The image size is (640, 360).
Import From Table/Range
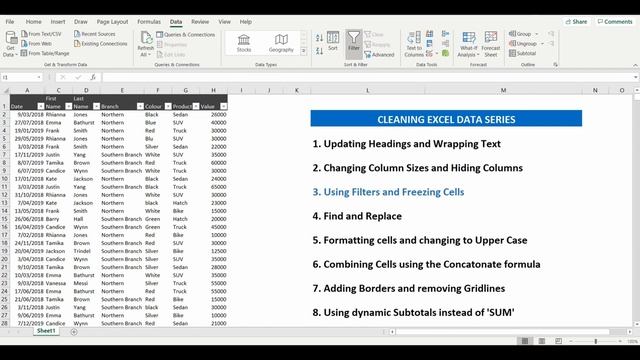pyautogui.click(x=45, y=53)
